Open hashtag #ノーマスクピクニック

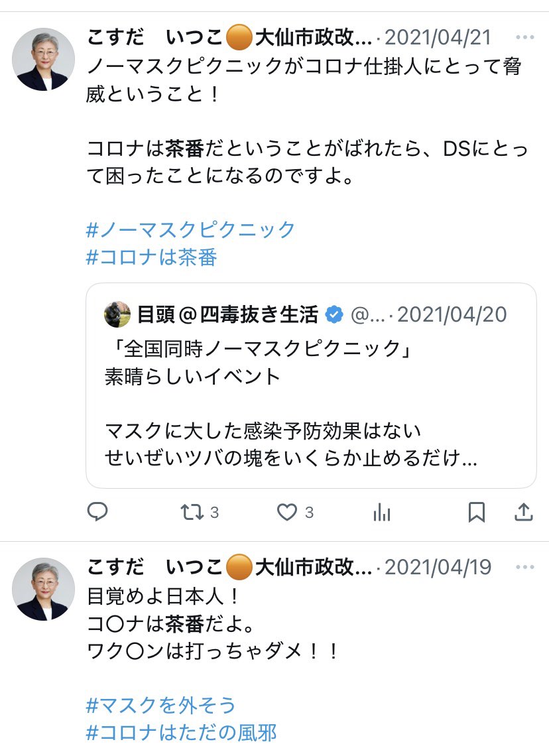[191, 229]
